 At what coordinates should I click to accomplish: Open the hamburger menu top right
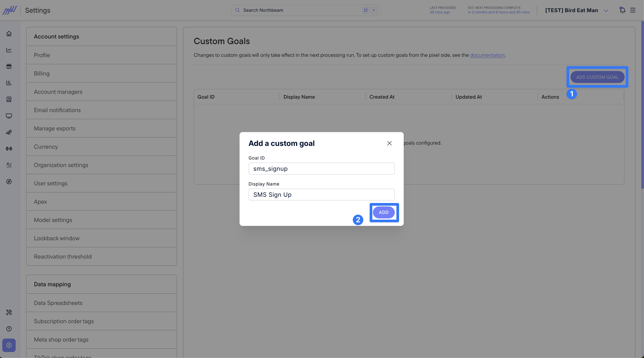pos(633,10)
